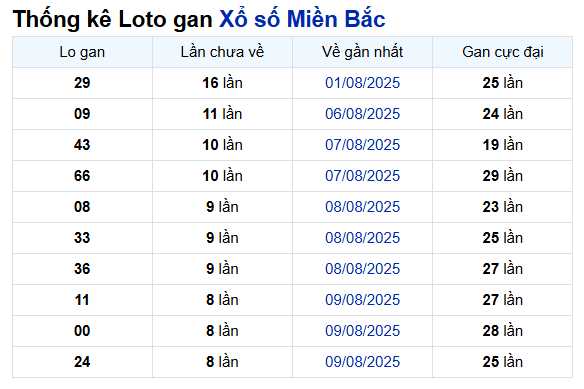The height and width of the screenshot is (389, 584).
Task: Click the Về gần nhất column header
Action: [x=362, y=52]
